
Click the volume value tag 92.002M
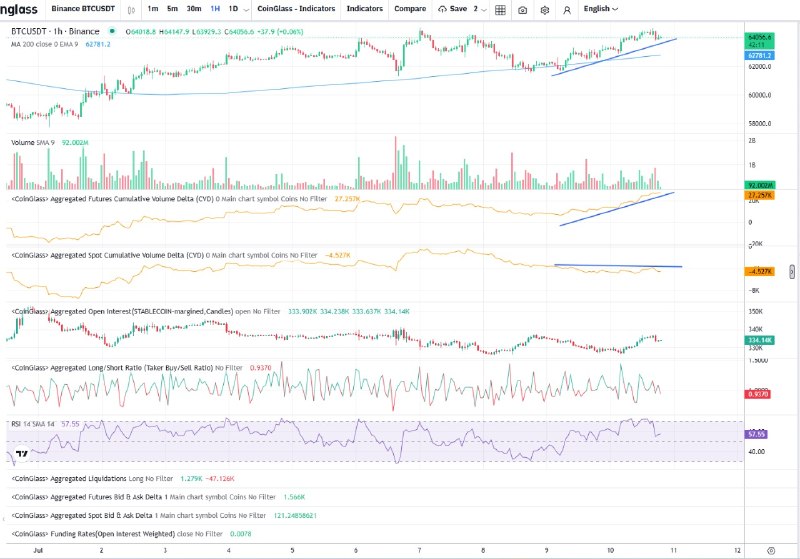point(760,186)
